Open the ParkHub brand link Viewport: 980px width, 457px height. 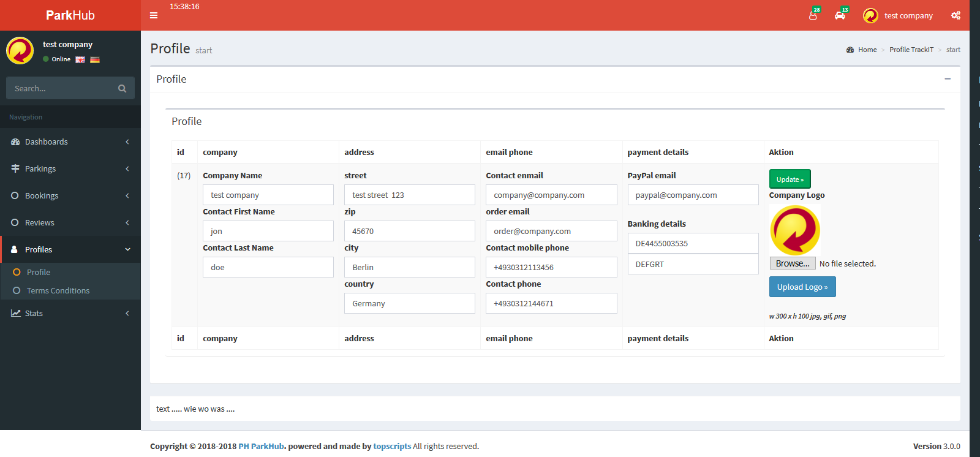[70, 15]
